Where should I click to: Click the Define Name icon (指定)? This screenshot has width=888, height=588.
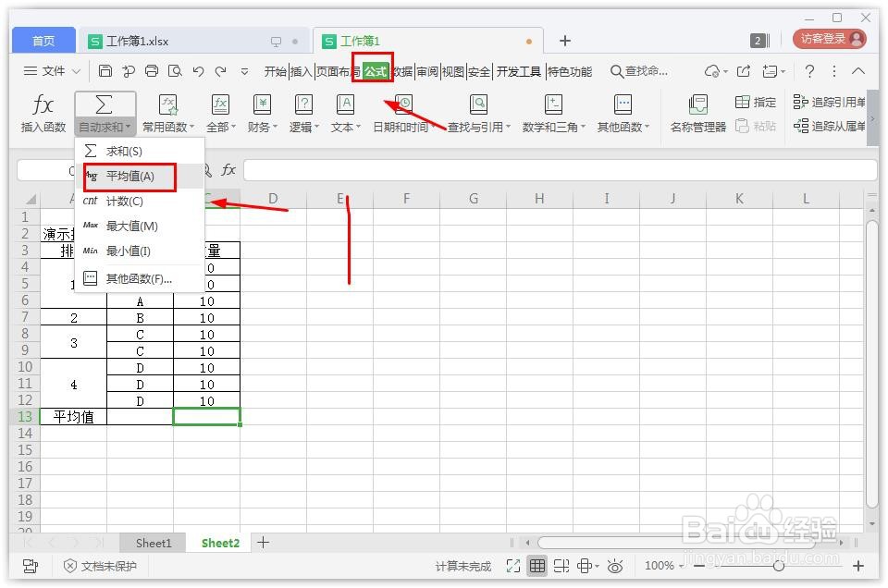coord(742,102)
